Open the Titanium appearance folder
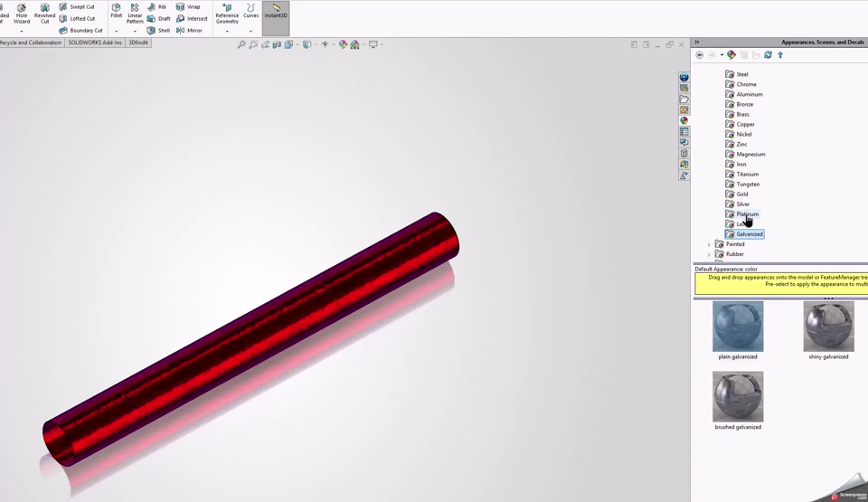Viewport: 868px width, 502px height. 742,174
